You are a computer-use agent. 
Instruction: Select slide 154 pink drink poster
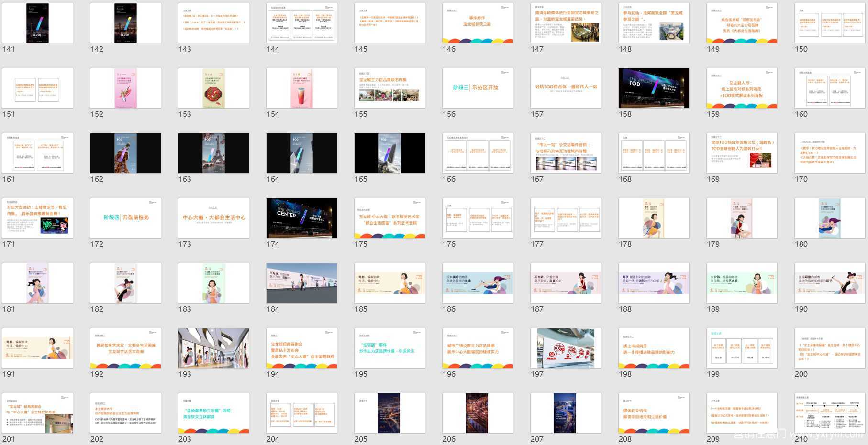click(x=301, y=88)
